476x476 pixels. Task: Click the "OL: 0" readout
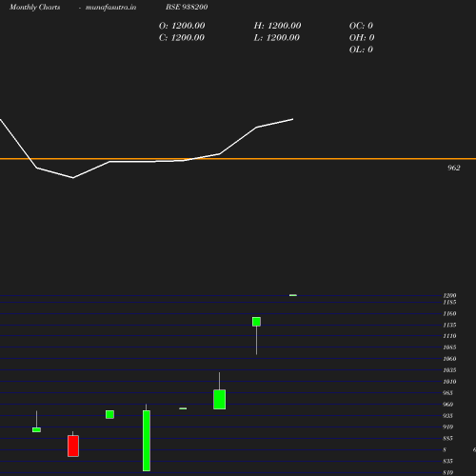[x=361, y=50]
